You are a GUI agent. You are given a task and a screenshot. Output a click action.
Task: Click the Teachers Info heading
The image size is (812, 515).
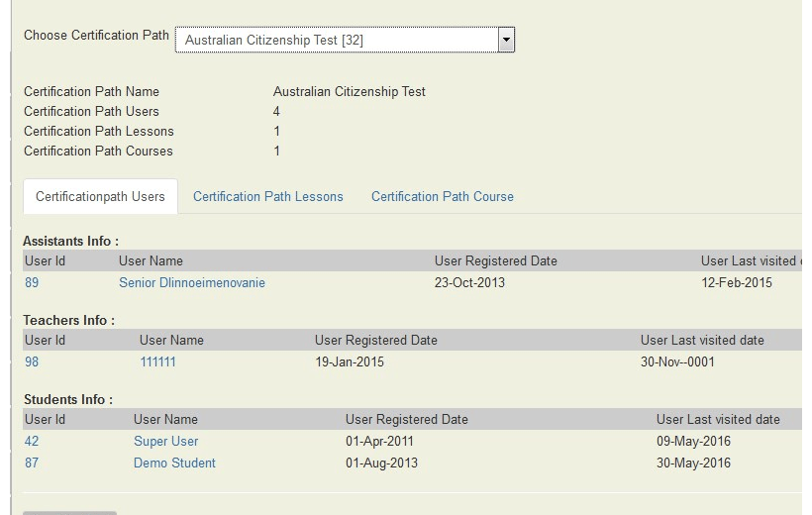(69, 320)
